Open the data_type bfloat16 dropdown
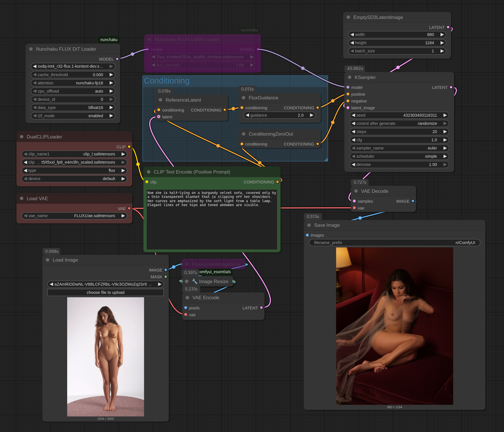The image size is (504, 432). pos(73,108)
